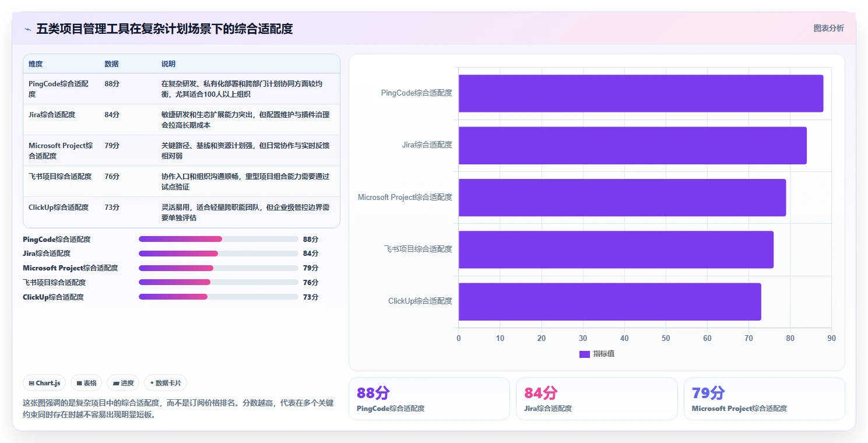This screenshot has width=868, height=443.
Task: Click the ClickUp综合适配度 table row name
Action: click(58, 208)
